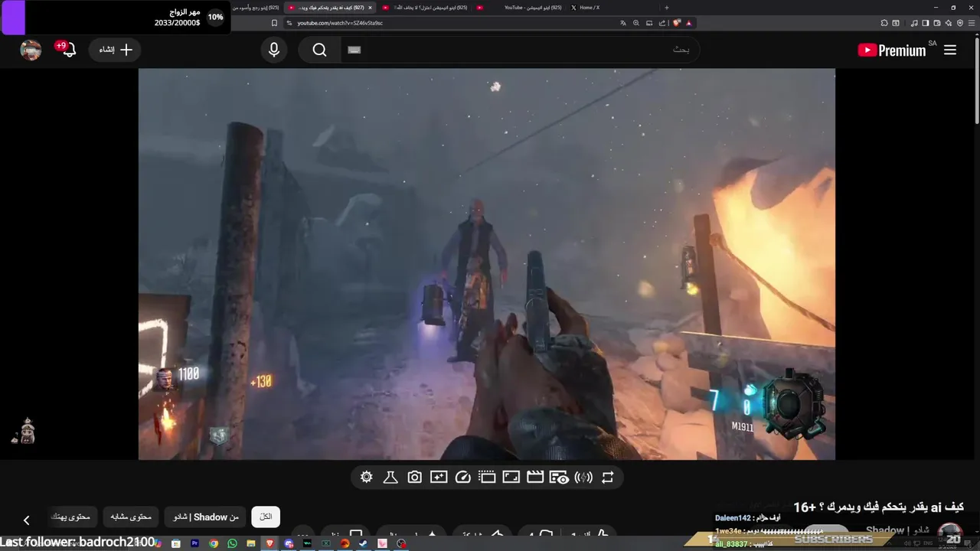Screen dimensions: 980x551
Task: Open the account avatar menu
Action: click(31, 50)
